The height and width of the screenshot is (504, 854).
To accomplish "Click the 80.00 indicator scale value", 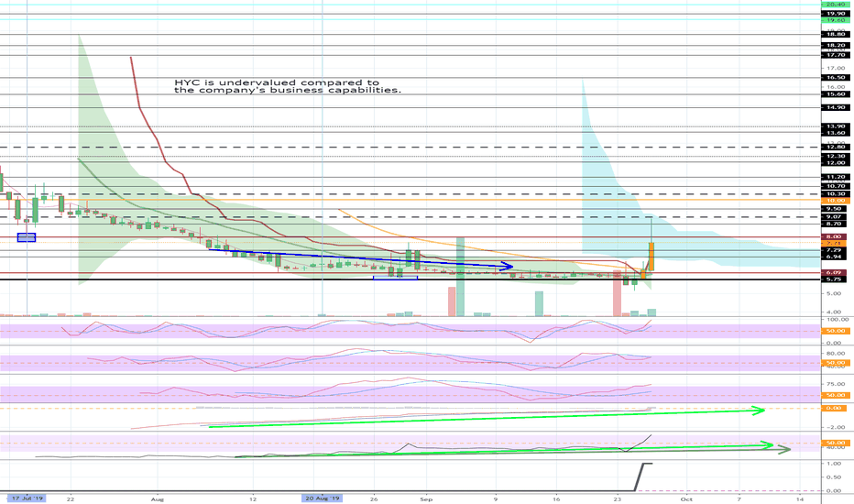I will point(836,354).
